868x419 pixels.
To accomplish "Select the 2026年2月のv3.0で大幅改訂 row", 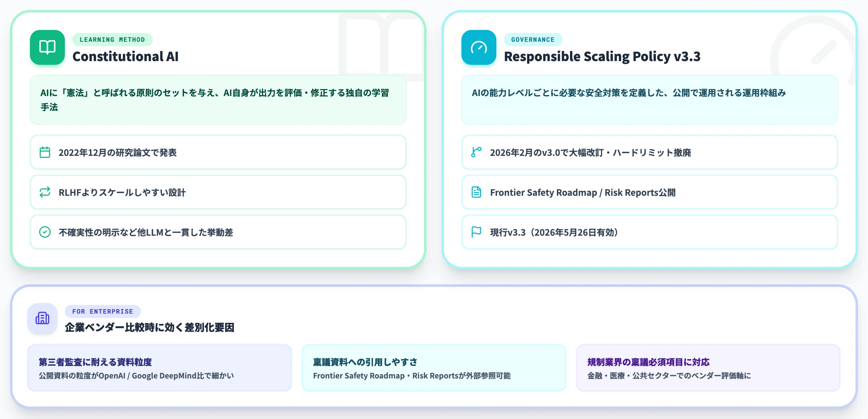I will pyautogui.click(x=649, y=152).
